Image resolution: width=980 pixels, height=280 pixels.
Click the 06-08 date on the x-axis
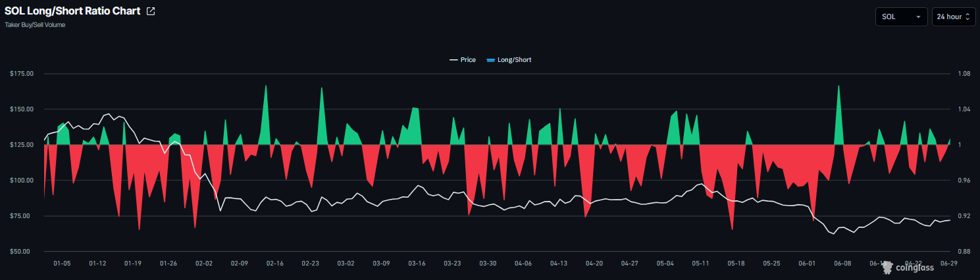point(842,263)
